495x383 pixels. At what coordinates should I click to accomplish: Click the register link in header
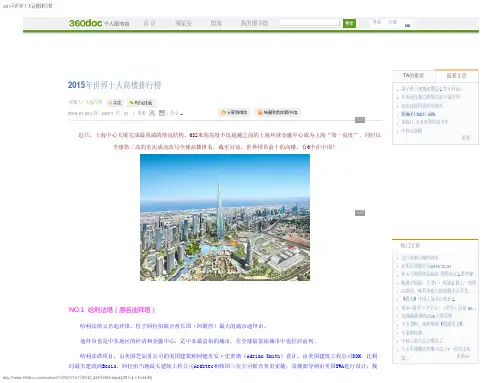pyautogui.click(x=392, y=22)
